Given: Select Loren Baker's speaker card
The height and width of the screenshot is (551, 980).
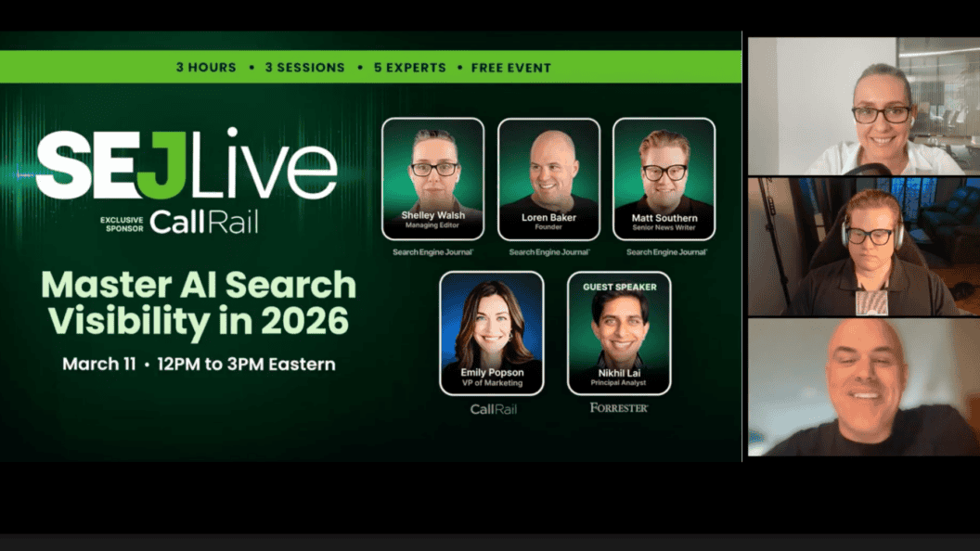Looking at the screenshot, I should (548, 179).
